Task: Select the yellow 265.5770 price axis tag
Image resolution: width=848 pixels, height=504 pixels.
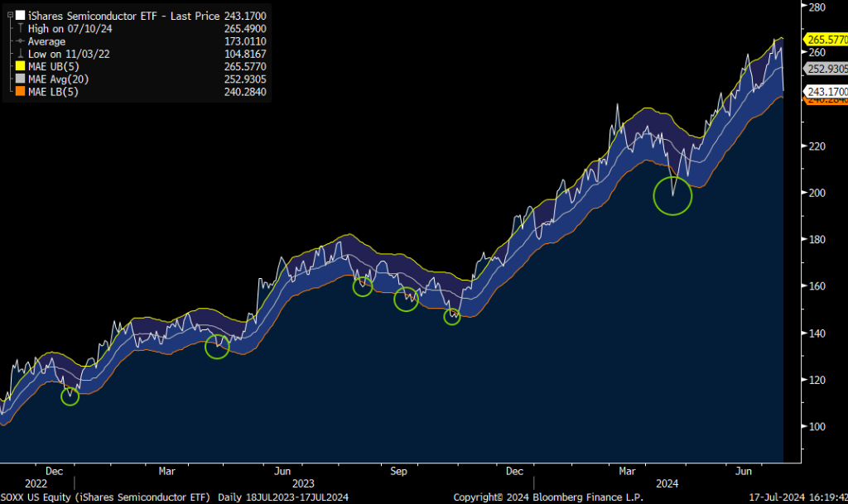Action: [x=825, y=39]
